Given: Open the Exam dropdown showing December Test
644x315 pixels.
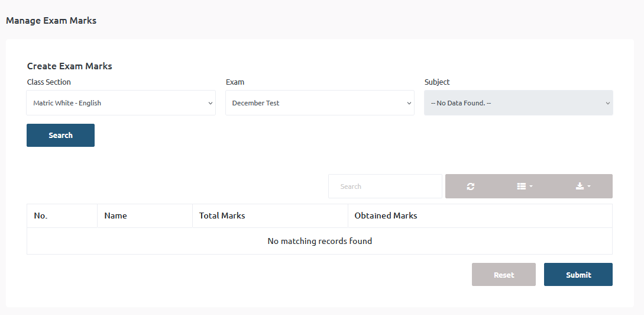Looking at the screenshot, I should click(319, 103).
